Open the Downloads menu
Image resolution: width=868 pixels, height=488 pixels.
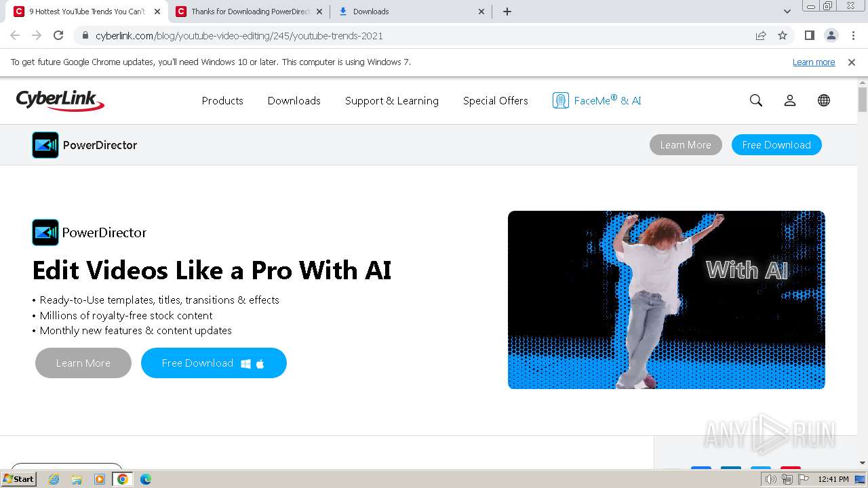click(x=294, y=101)
